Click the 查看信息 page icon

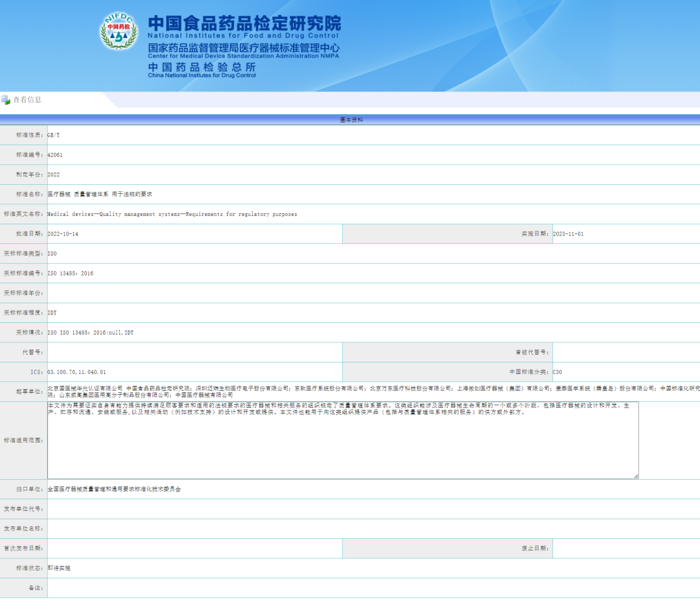pyautogui.click(x=6, y=100)
